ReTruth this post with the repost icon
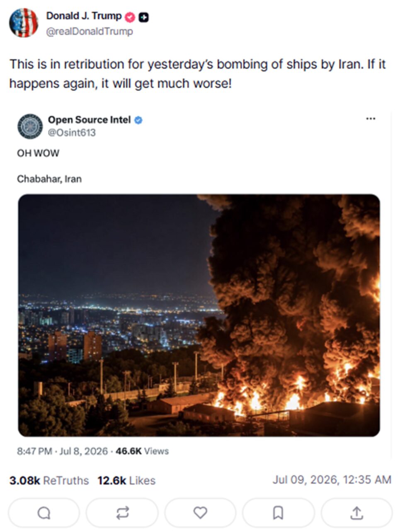 point(122,513)
